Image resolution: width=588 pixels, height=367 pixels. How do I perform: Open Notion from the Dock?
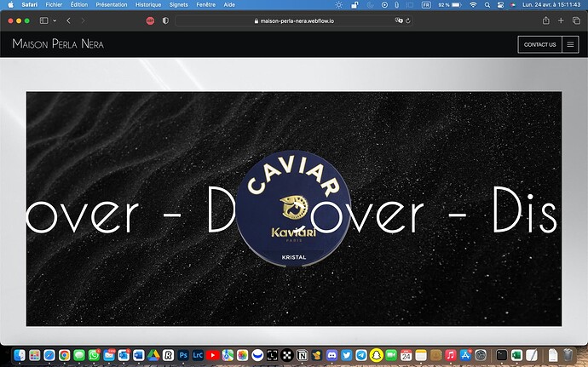click(x=302, y=354)
